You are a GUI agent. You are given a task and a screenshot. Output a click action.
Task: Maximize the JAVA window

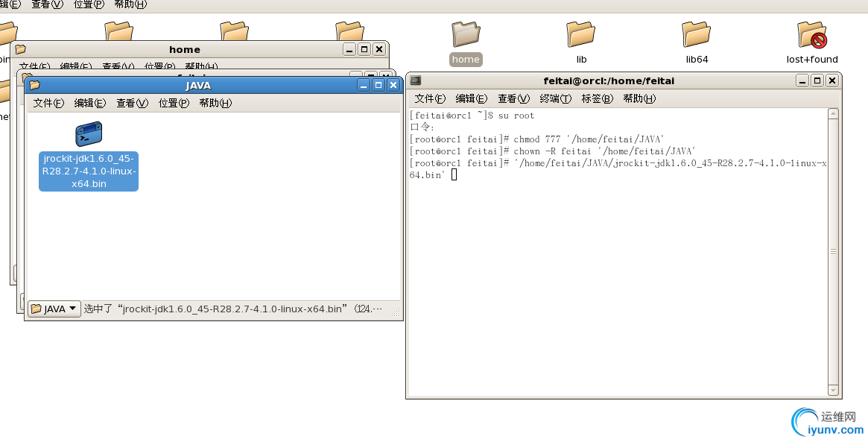(378, 85)
